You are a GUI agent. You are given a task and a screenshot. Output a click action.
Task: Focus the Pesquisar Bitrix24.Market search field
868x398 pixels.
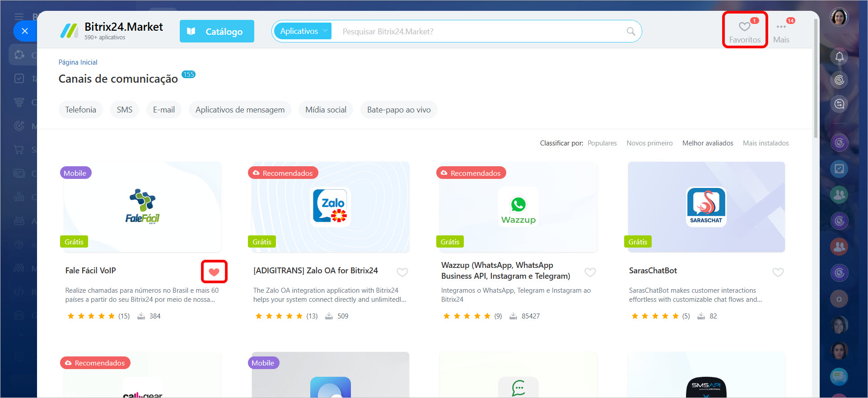pos(479,31)
